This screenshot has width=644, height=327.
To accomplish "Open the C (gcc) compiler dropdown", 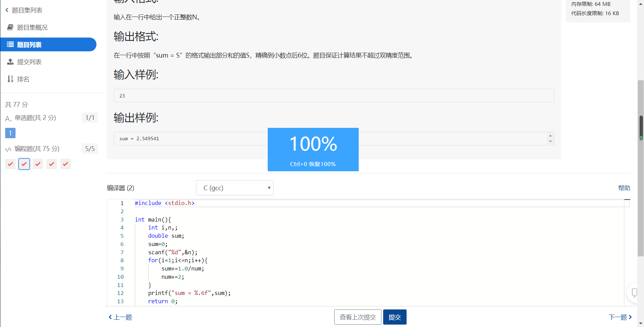I will coord(235,188).
